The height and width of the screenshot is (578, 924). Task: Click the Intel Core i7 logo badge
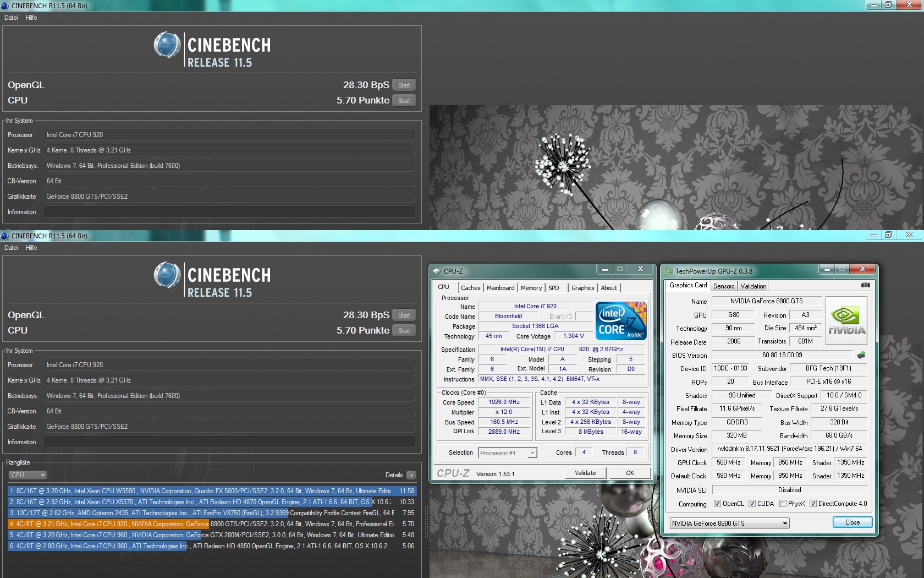click(621, 321)
